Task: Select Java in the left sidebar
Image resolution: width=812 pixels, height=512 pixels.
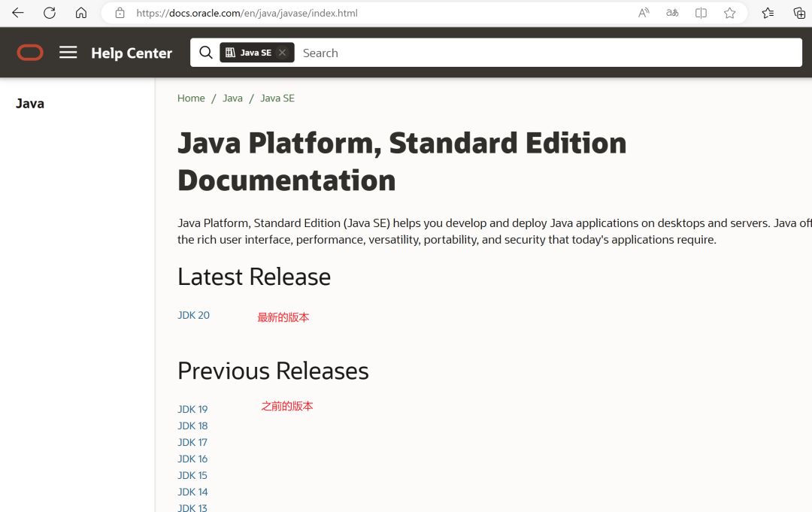Action: [x=30, y=104]
